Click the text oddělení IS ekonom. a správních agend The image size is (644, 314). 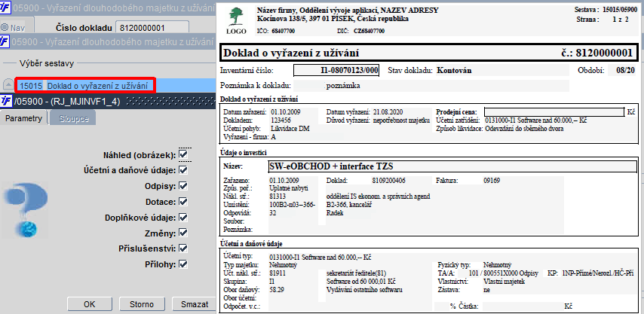pyautogui.click(x=379, y=197)
